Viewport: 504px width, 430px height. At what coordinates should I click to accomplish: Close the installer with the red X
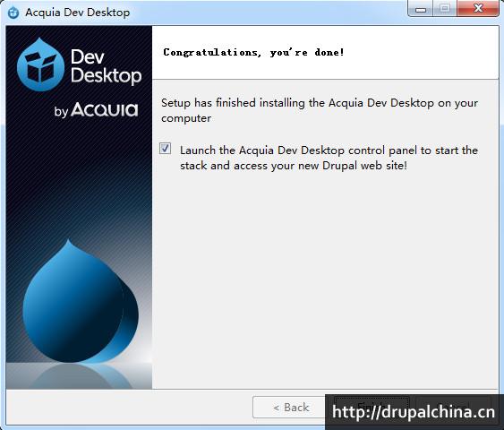(x=478, y=9)
